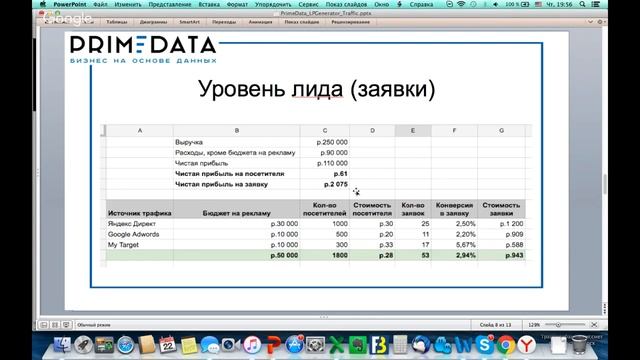Viewport: 640px width, 360px height.
Task: Switch to the Рецензирование ribbon tab
Action: [x=351, y=22]
